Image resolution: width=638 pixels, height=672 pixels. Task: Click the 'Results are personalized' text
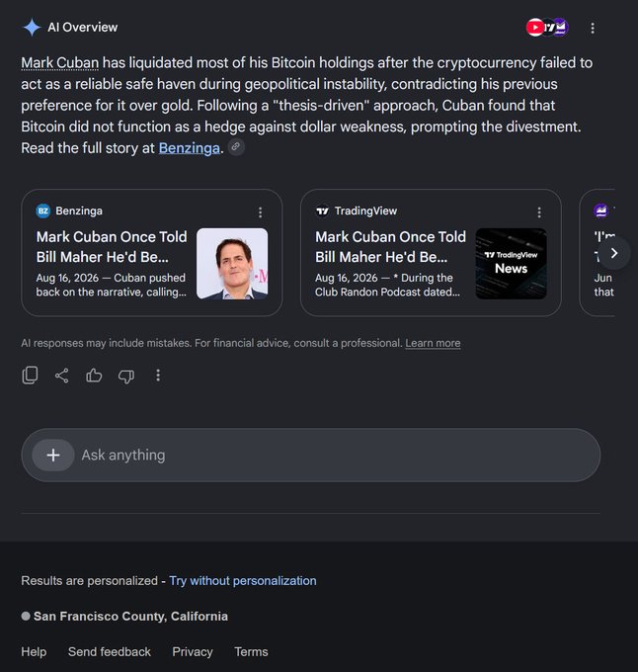[90, 581]
